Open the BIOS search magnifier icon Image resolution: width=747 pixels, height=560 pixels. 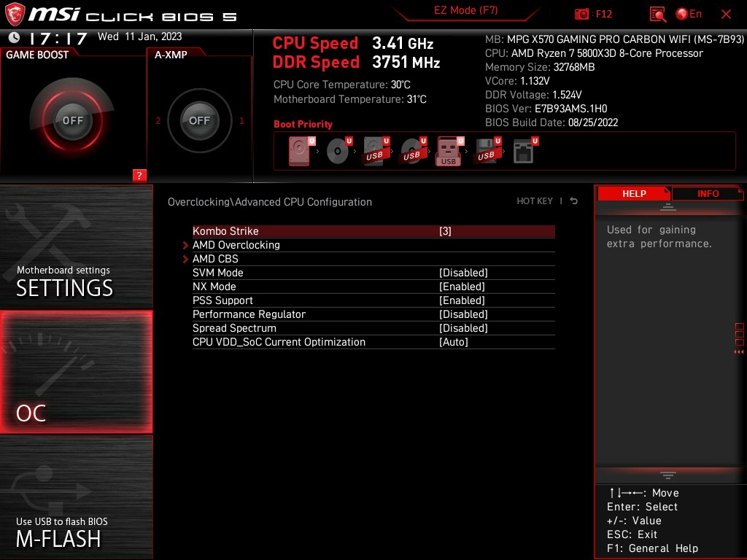(x=657, y=15)
